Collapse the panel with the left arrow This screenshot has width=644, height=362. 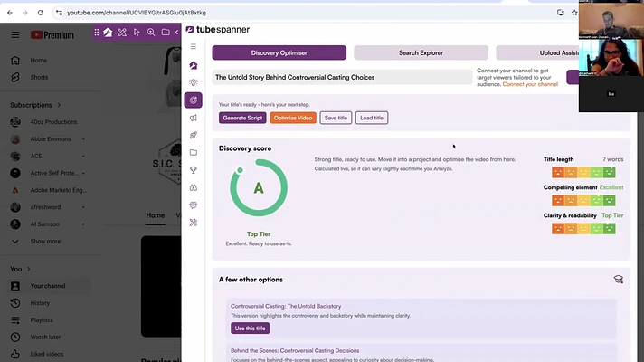coord(177,33)
